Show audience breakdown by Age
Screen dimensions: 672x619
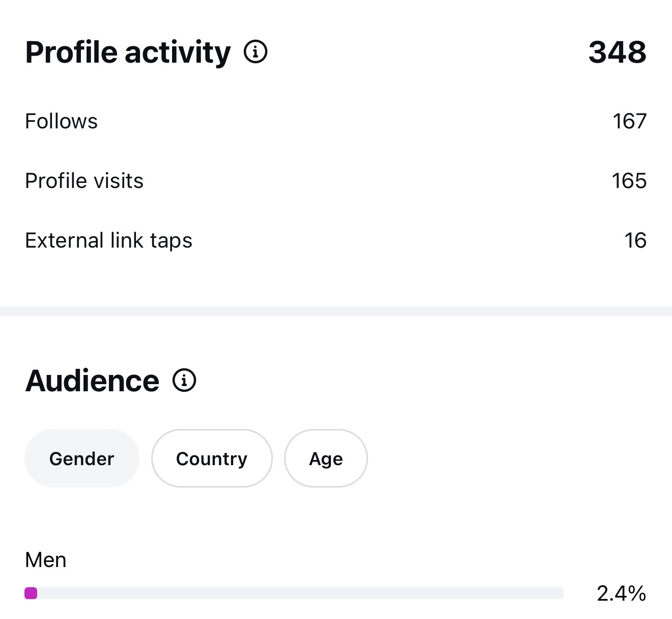point(326,459)
